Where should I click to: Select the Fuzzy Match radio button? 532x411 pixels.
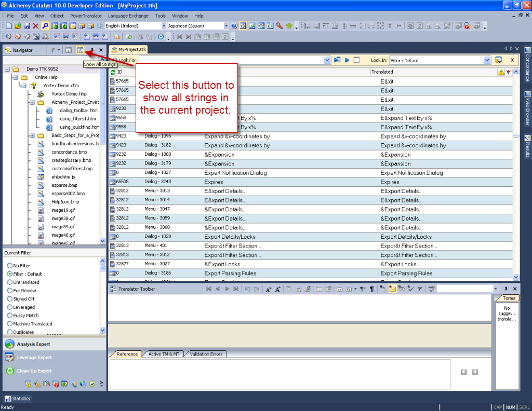(10, 316)
